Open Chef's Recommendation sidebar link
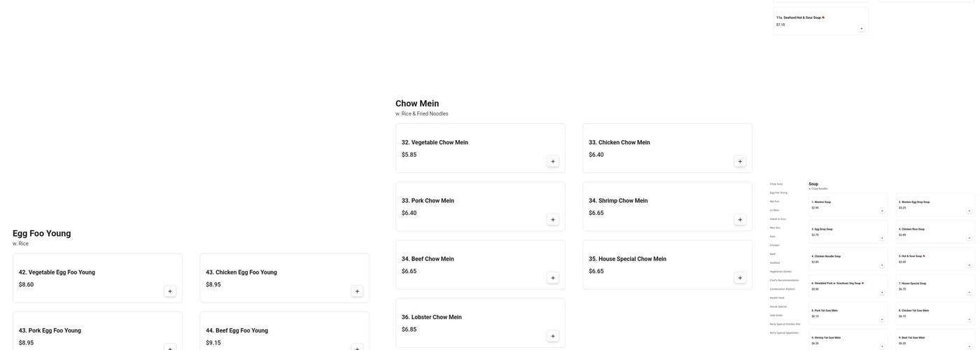980x350 pixels. tap(784, 280)
